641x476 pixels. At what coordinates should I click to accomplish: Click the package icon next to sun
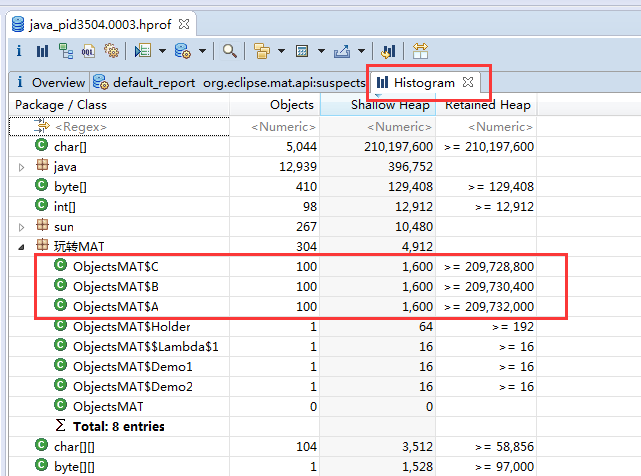[42, 225]
